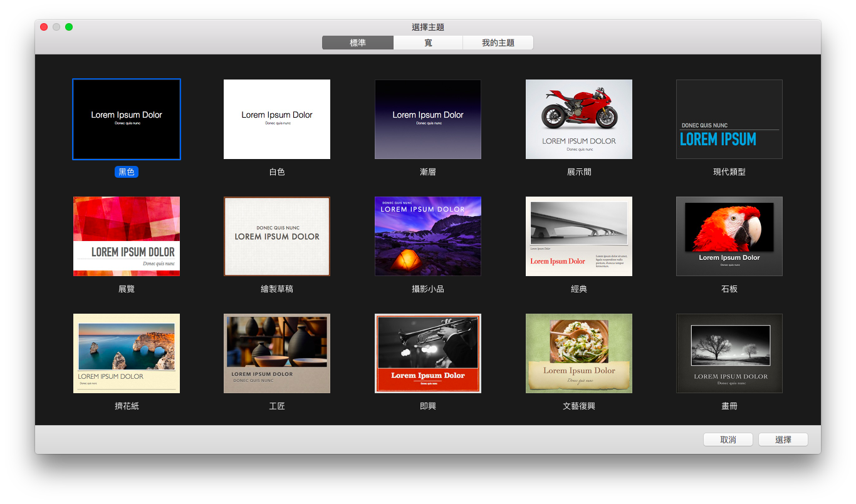This screenshot has height=504, width=856.
Task: Click the 工匠 label text
Action: [x=277, y=406]
